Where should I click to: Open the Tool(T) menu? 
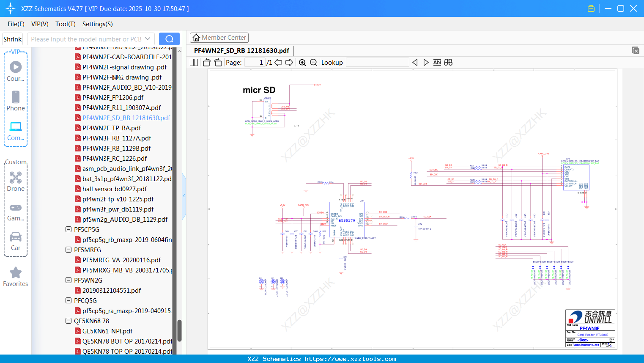pos(65,24)
